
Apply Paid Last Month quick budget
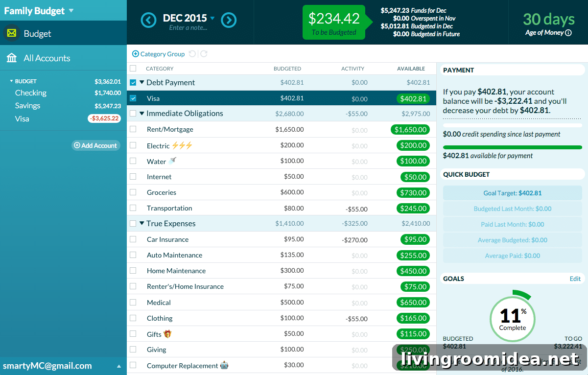513,224
